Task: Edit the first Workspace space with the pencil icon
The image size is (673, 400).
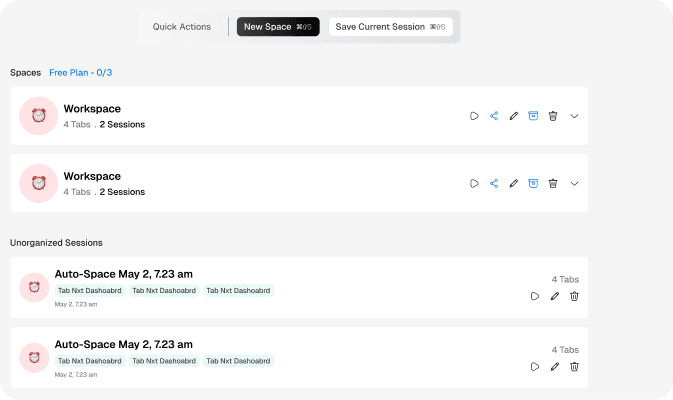Action: (x=514, y=116)
